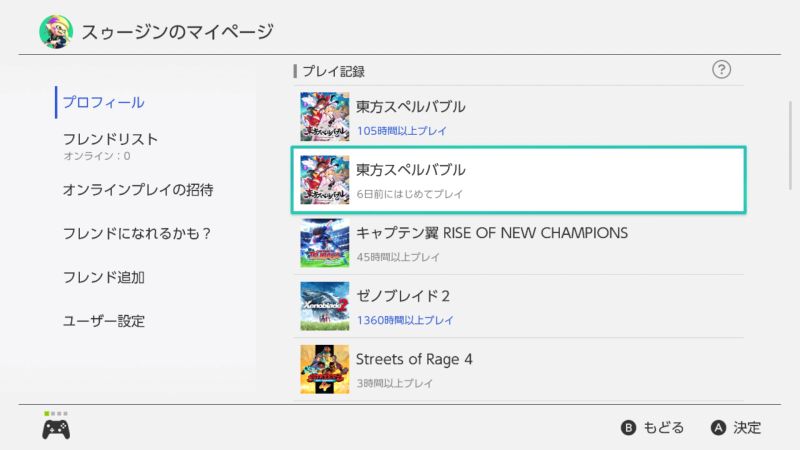Open Xenoblade 2 game cover thumbnail
Screen dimensions: 800x450
pyautogui.click(x=325, y=306)
